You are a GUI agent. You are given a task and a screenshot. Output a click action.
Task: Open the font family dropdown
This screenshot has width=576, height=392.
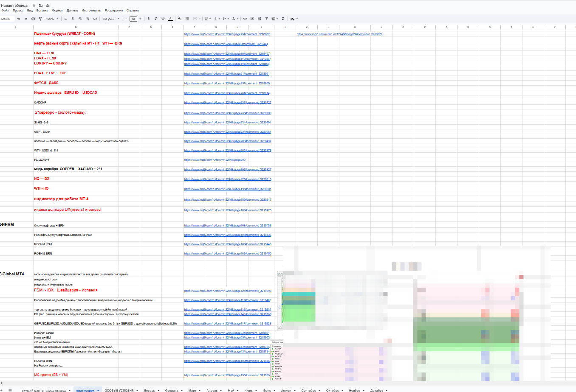[111, 19]
